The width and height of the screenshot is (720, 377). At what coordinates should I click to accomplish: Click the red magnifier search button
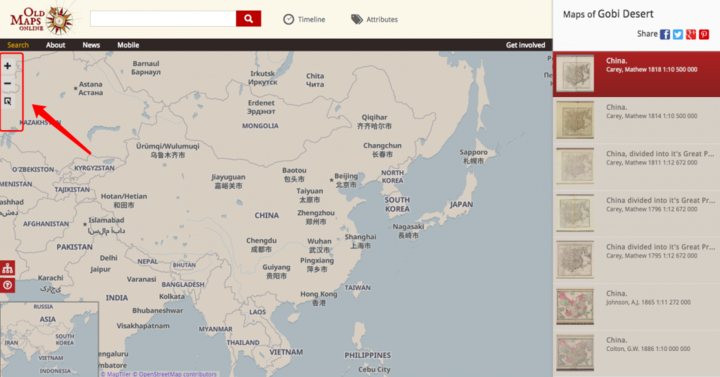coord(248,19)
